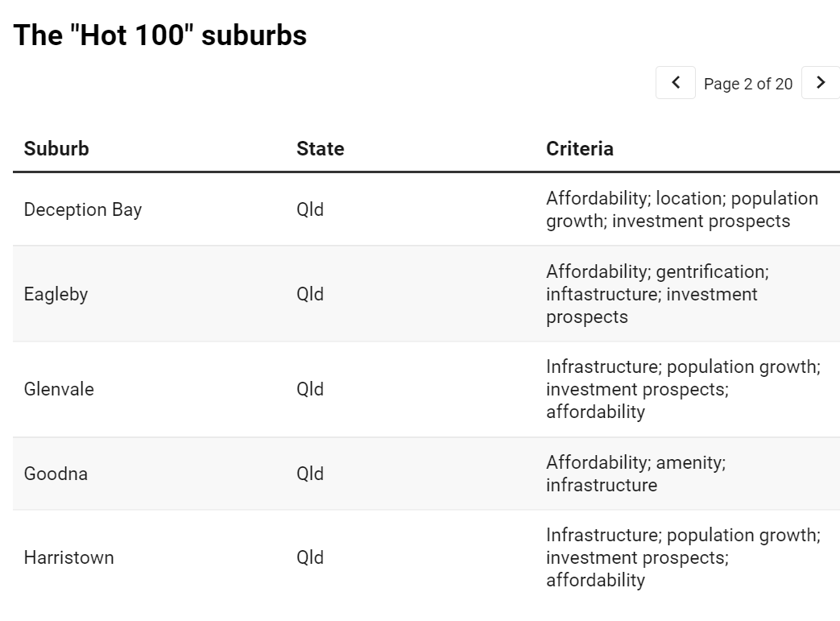840x621 pixels.
Task: Click Goodna's criteria text mentioning amenity
Action: (636, 474)
